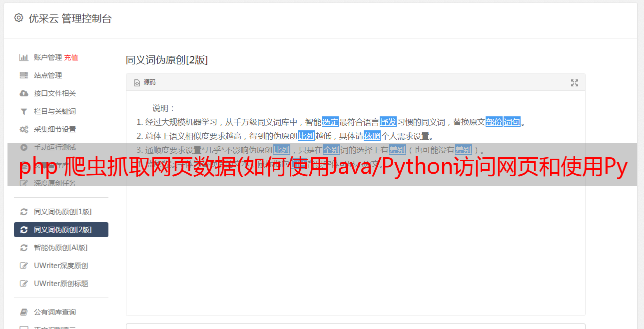Click the book icon beside 公有词库查询
The height and width of the screenshot is (329, 644).
coord(23,312)
